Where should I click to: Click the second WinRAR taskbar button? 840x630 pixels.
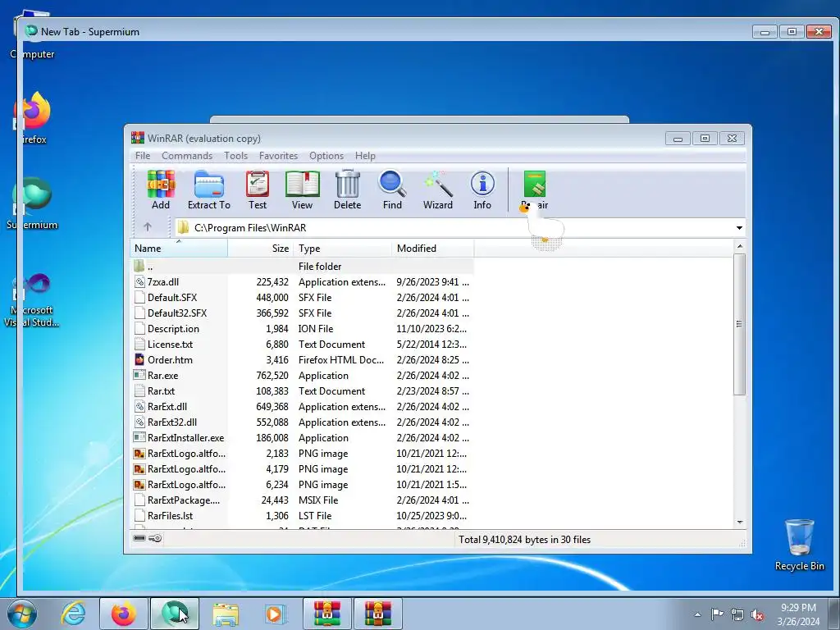coord(377,614)
